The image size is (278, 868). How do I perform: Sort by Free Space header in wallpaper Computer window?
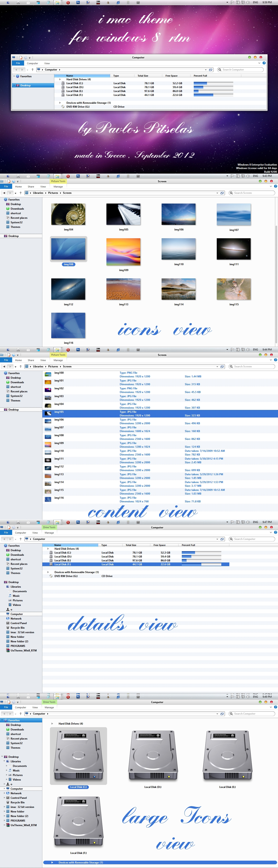[x=171, y=76]
